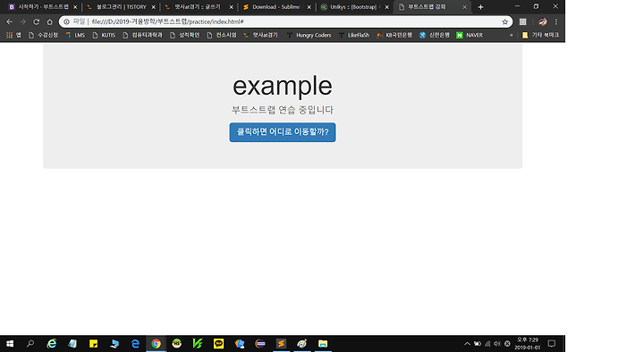This screenshot has width=644, height=352.
Task: Switch to the '맛사at경기 :: 글쓰기' tab
Action: point(198,7)
